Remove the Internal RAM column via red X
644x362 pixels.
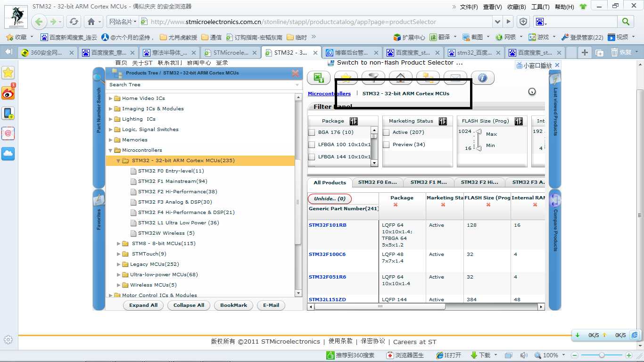point(535,205)
